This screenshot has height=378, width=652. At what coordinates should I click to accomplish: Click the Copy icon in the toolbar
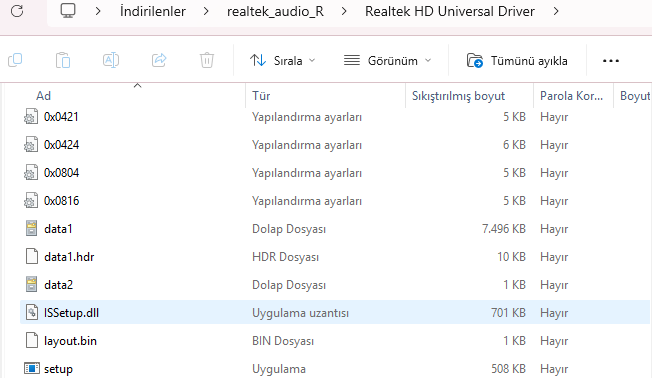coord(15,60)
